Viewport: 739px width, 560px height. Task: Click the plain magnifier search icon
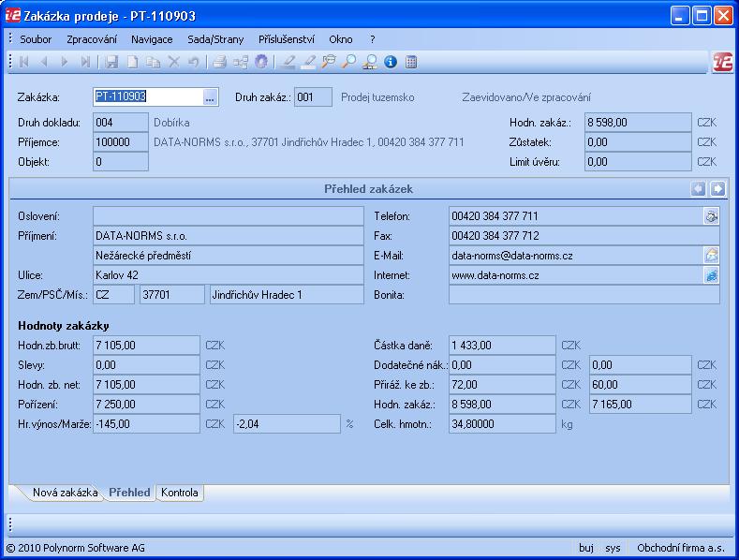(349, 62)
